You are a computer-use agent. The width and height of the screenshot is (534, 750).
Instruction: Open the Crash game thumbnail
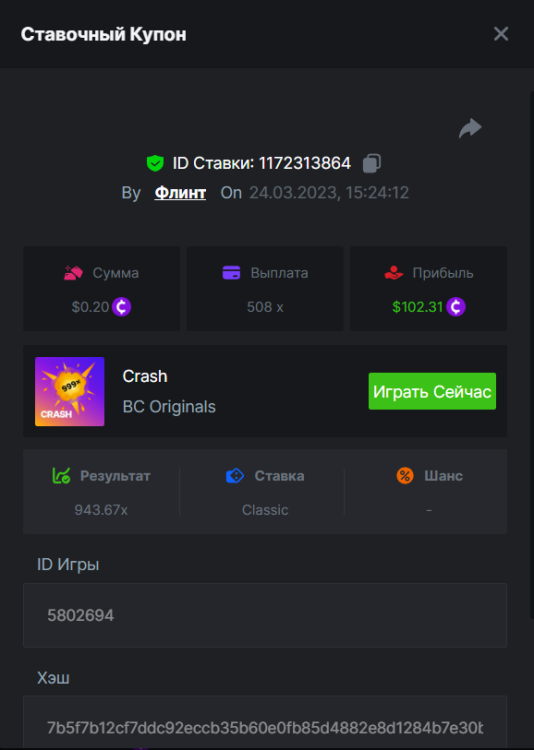click(x=70, y=391)
